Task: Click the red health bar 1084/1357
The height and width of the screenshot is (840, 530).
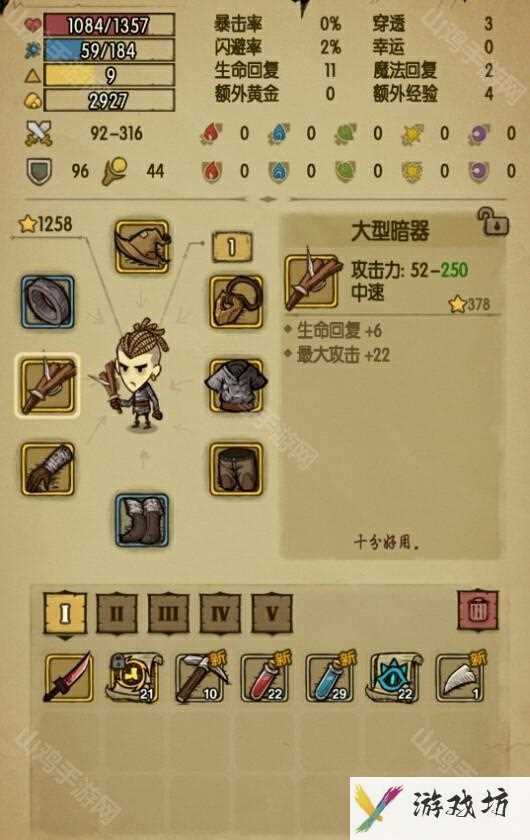Action: click(109, 25)
